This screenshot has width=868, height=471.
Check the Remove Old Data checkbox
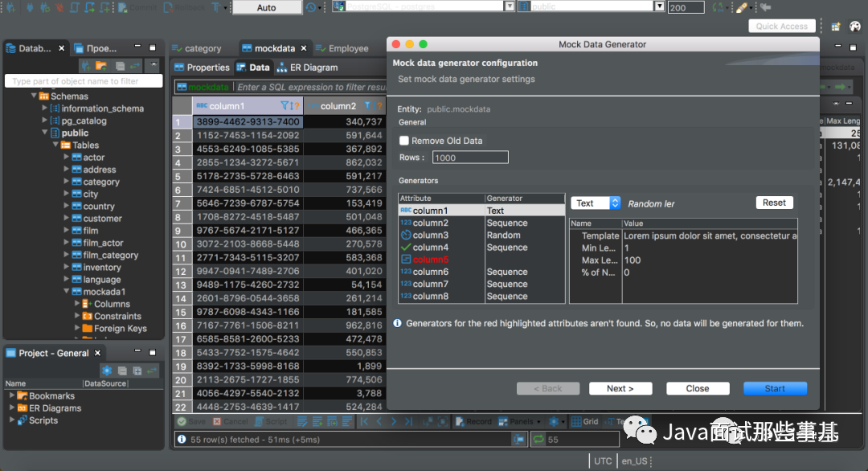point(404,141)
